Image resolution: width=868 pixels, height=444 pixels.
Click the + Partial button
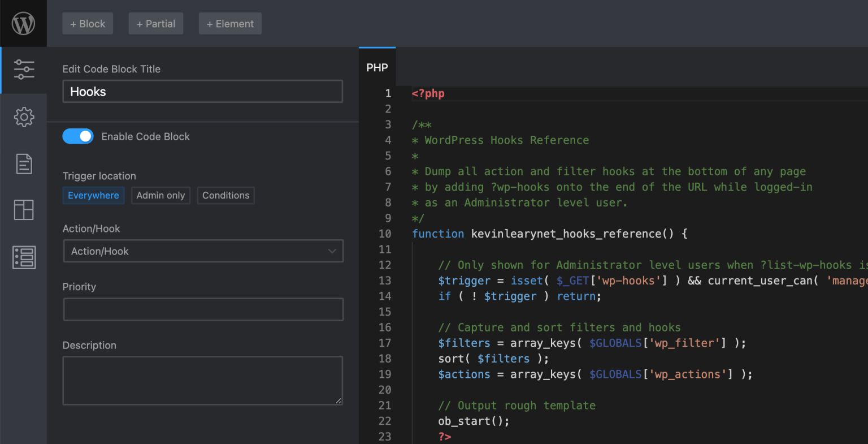[155, 23]
